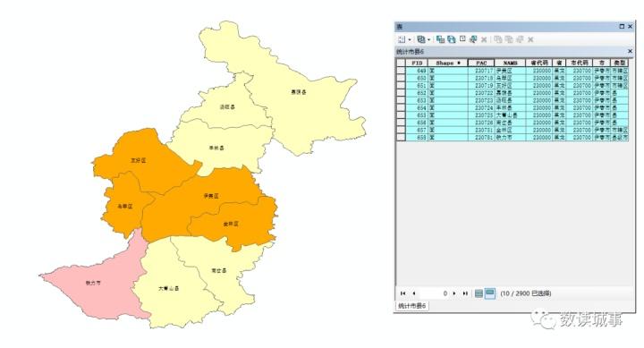Go to first record in table
The height and width of the screenshot is (348, 644).
(402, 293)
